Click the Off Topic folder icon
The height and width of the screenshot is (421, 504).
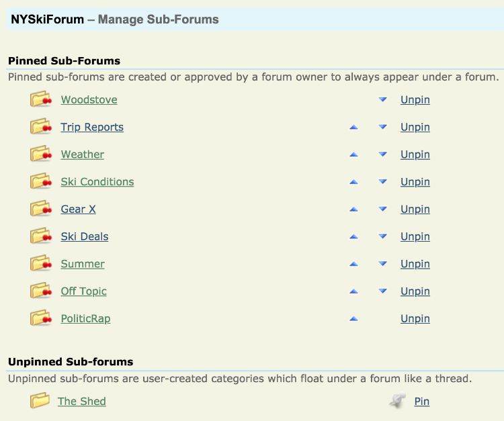tap(41, 291)
